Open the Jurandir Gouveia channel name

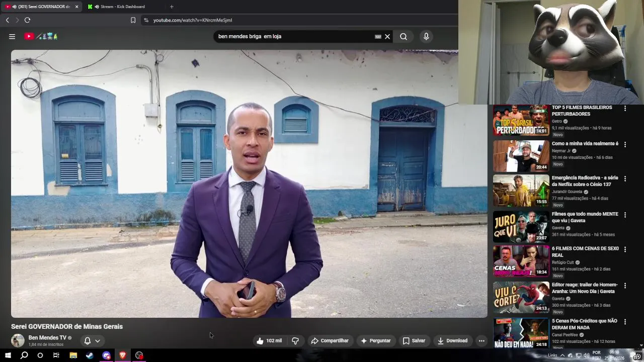pyautogui.click(x=567, y=192)
